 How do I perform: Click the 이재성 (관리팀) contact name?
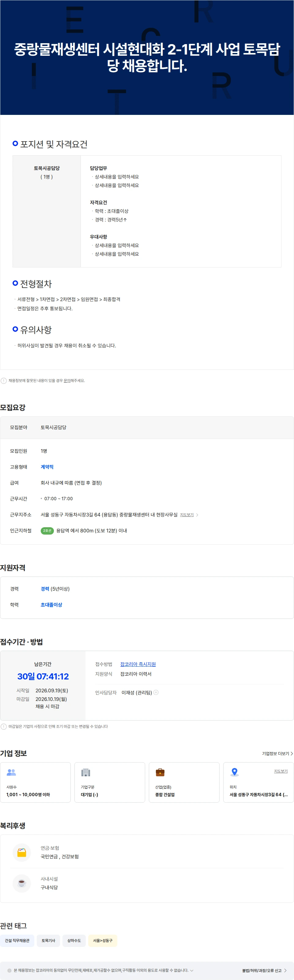137,692
